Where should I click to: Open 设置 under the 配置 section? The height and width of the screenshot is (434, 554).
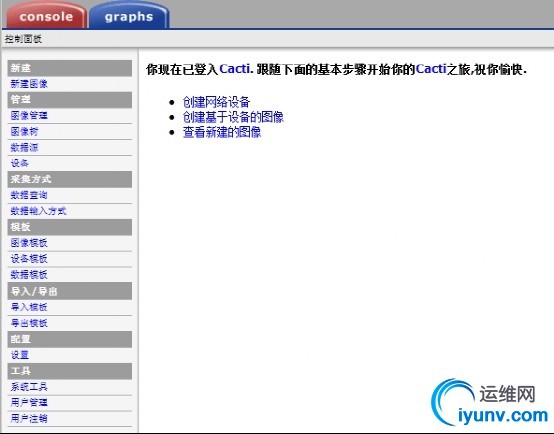click(x=19, y=355)
